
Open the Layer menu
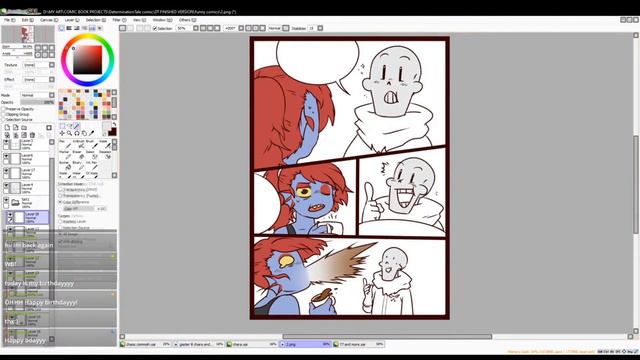click(x=72, y=20)
